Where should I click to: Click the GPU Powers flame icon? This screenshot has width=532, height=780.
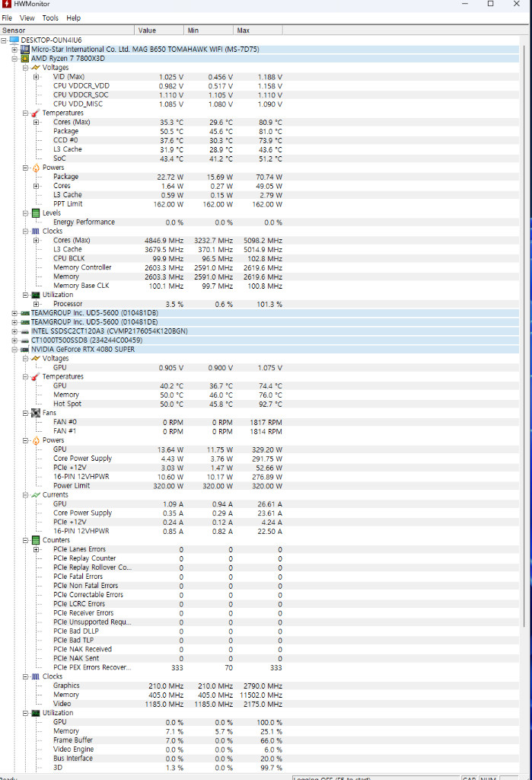tap(36, 440)
